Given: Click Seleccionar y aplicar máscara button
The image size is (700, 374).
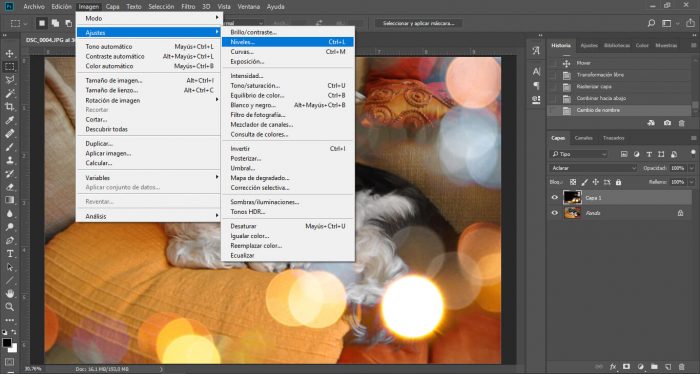Looking at the screenshot, I should 418,23.
